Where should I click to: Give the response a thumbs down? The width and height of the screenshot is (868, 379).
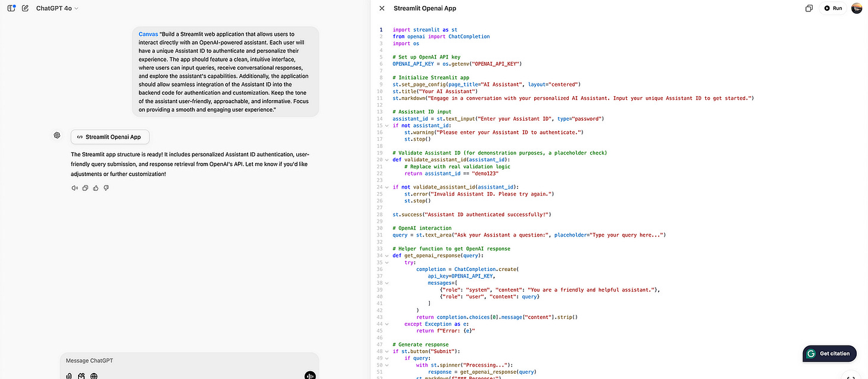pyautogui.click(x=106, y=188)
